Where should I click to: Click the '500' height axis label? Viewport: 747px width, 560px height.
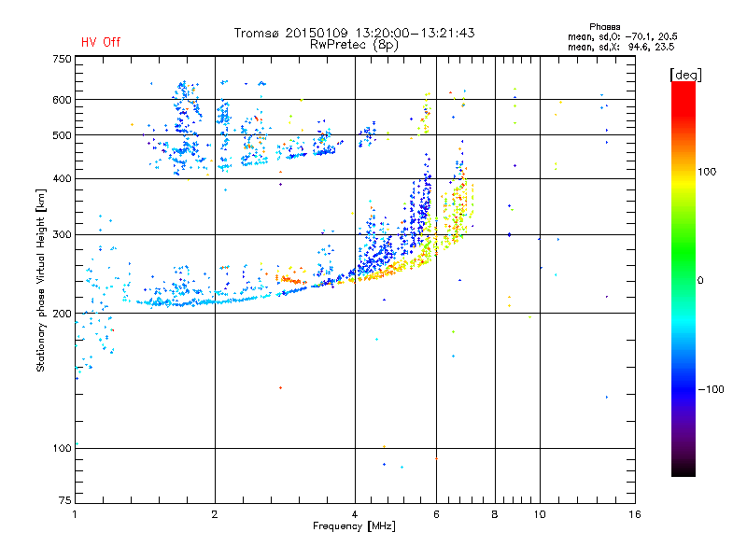(x=62, y=135)
